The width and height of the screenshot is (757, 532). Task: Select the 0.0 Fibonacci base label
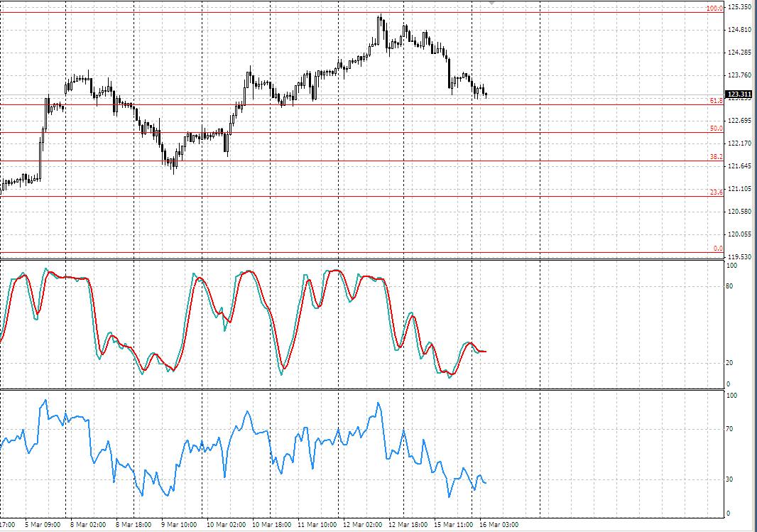click(x=719, y=249)
